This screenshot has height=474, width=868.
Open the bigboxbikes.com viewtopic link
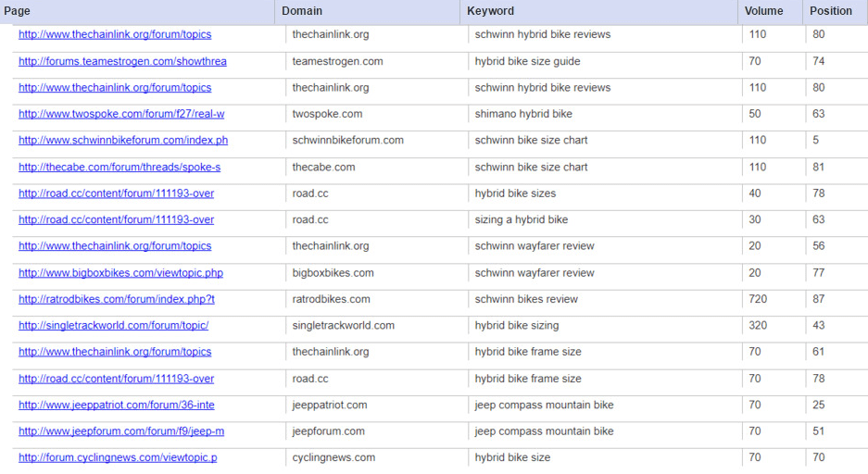(x=120, y=273)
